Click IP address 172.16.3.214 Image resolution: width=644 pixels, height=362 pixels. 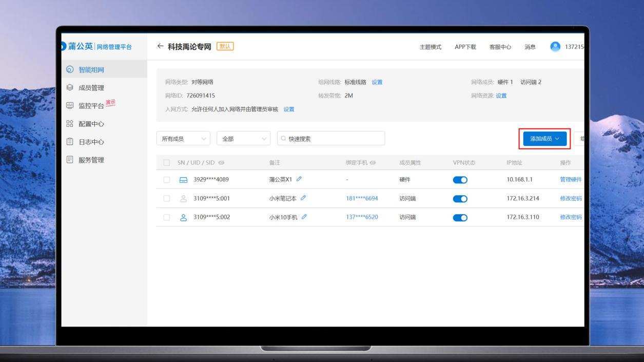pos(523,198)
